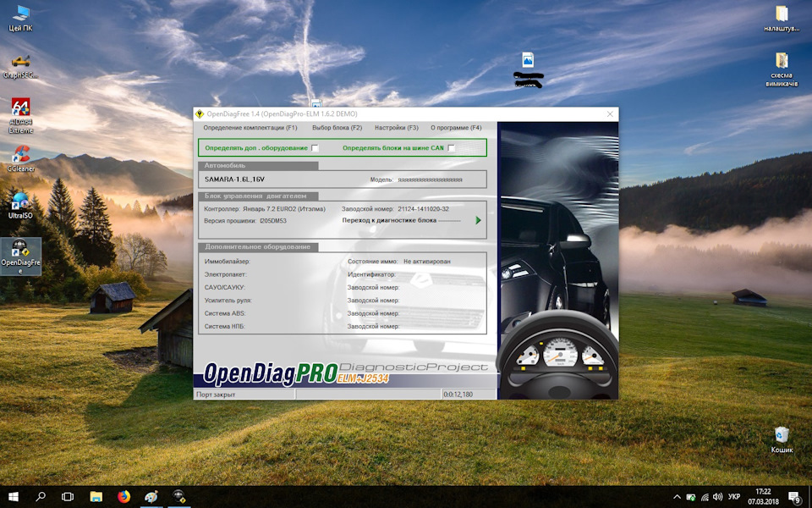Open 'О программе (F4)' menu
The height and width of the screenshot is (508, 812).
point(456,128)
